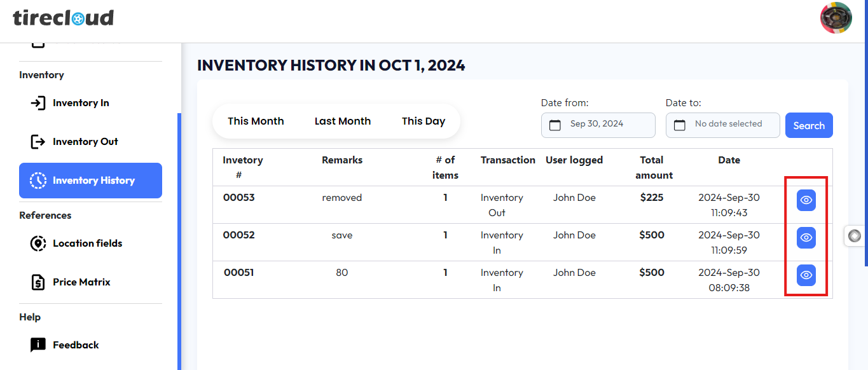868x370 pixels.
Task: View details of inventory 00051
Action: tap(806, 275)
